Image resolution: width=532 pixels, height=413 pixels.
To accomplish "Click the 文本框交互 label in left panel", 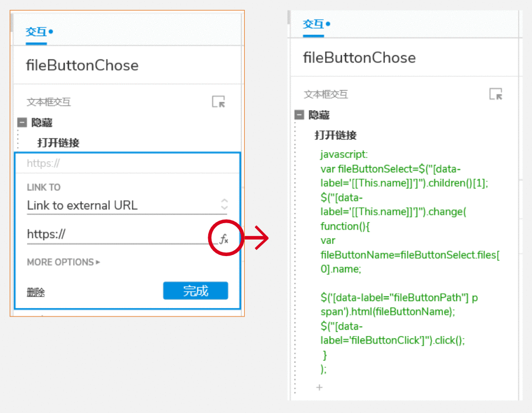I will pyautogui.click(x=49, y=102).
